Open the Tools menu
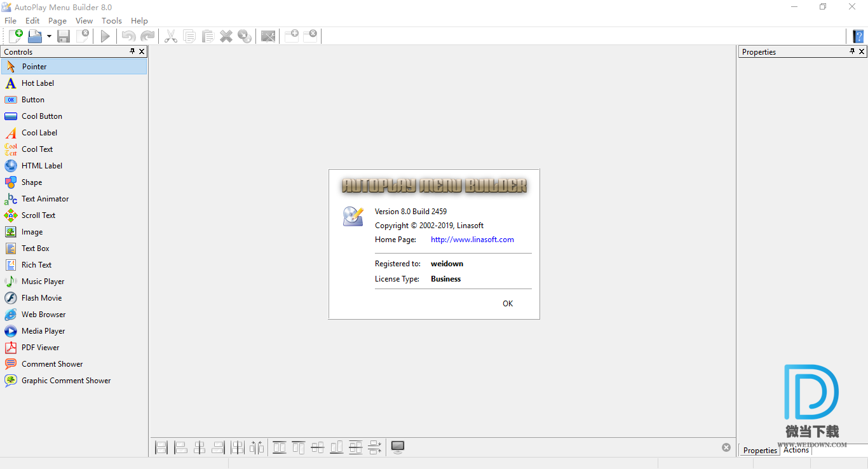 coord(112,20)
